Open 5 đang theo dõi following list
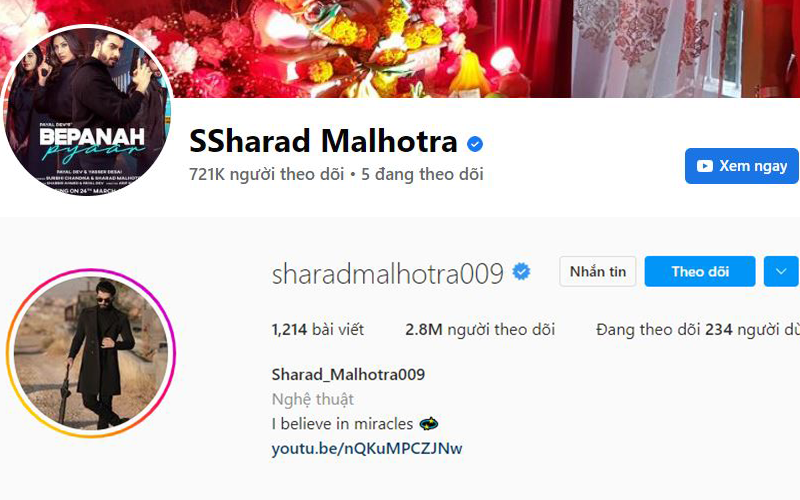The height and width of the screenshot is (500, 800). click(x=422, y=174)
